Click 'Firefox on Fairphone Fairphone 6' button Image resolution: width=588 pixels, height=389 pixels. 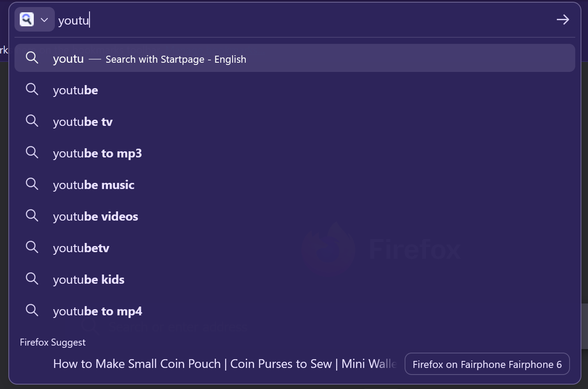(x=487, y=364)
